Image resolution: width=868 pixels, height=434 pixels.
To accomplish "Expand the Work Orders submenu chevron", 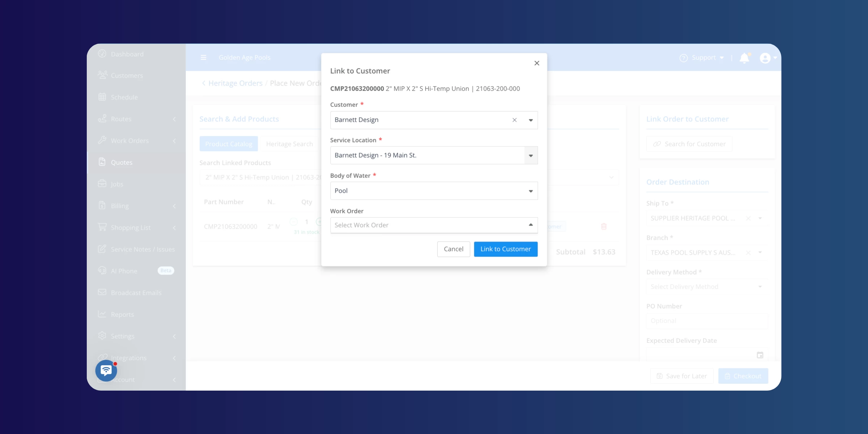I will 174,141.
